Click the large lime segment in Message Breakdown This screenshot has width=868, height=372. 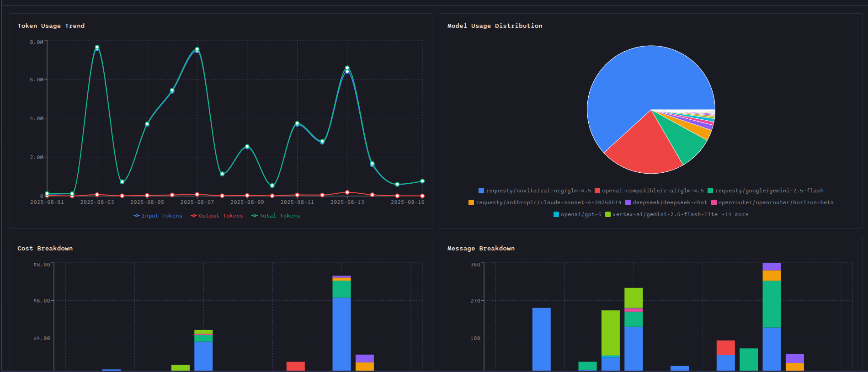coord(611,333)
